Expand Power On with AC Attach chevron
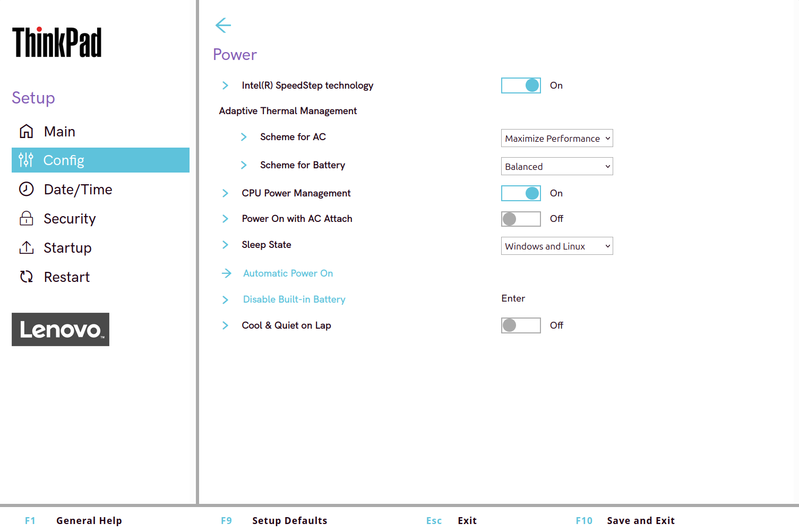Viewport: 799px width, 532px height. 225,219
